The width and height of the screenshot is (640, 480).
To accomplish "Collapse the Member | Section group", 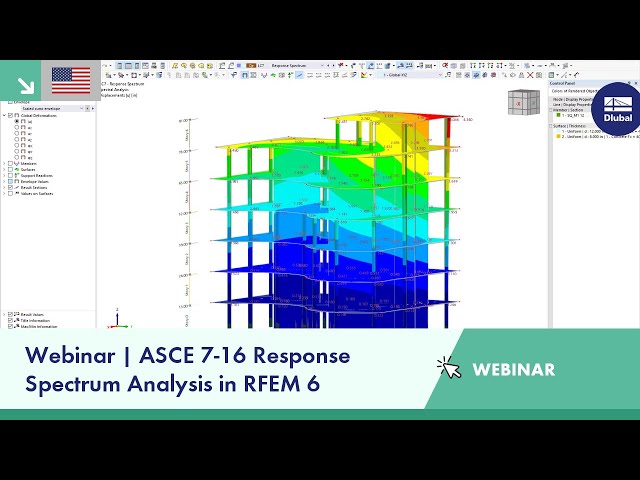I will point(551,110).
